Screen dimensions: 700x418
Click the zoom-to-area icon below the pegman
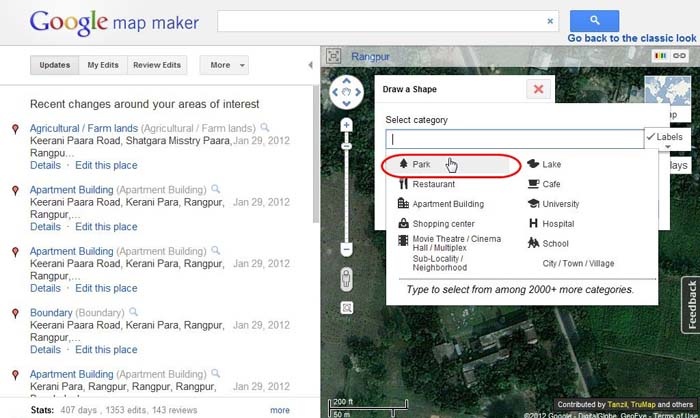point(347,308)
